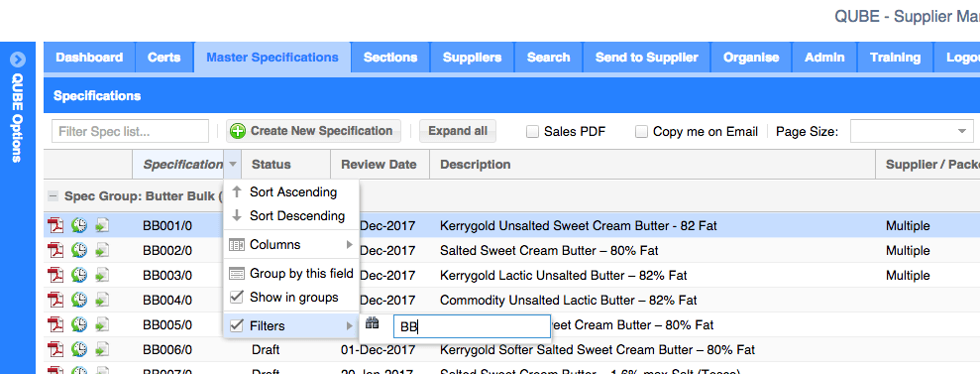
Task: Open PDF icon for BB005/0 row
Action: 56,324
